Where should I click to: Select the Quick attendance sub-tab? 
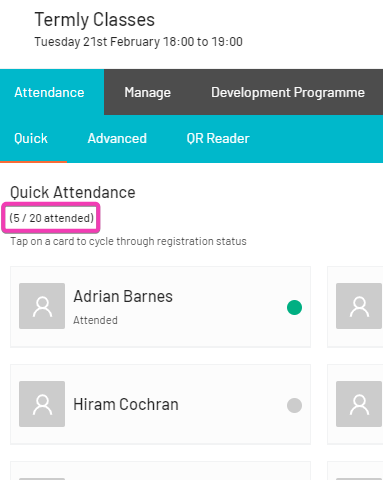[31, 138]
